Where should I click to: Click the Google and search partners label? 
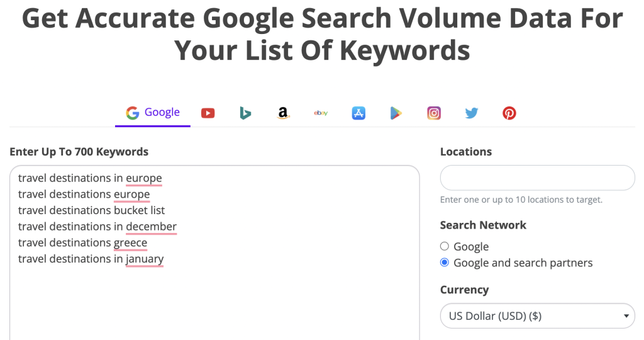[x=523, y=263]
